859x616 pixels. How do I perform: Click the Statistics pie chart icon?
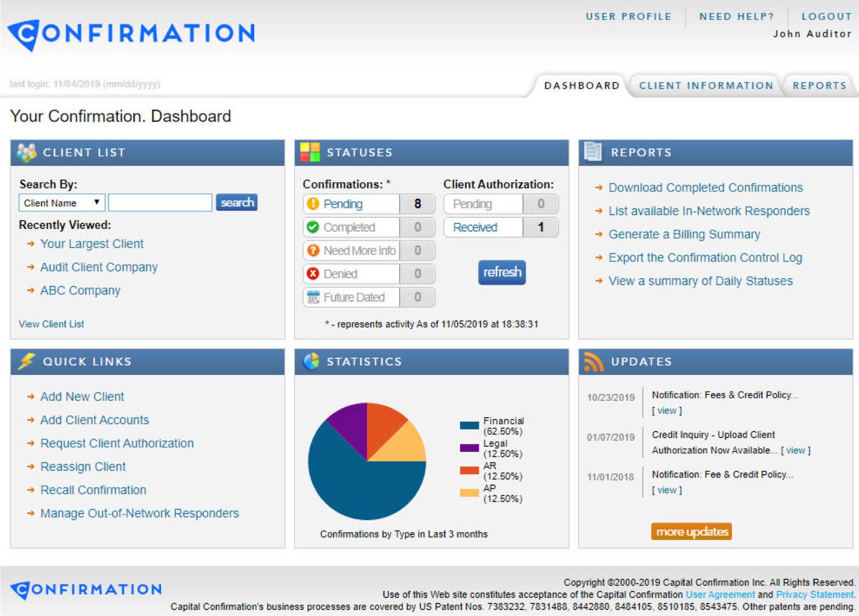click(311, 361)
